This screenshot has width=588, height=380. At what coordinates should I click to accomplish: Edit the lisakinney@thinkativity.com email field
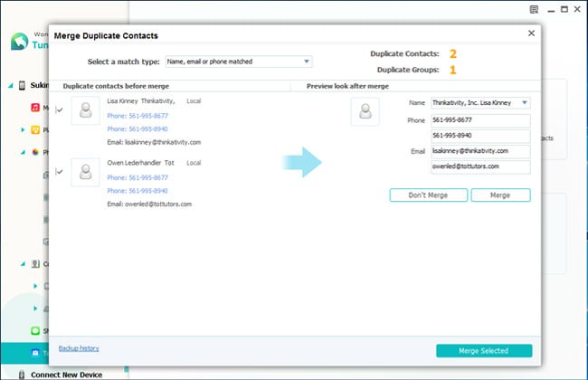coord(480,151)
